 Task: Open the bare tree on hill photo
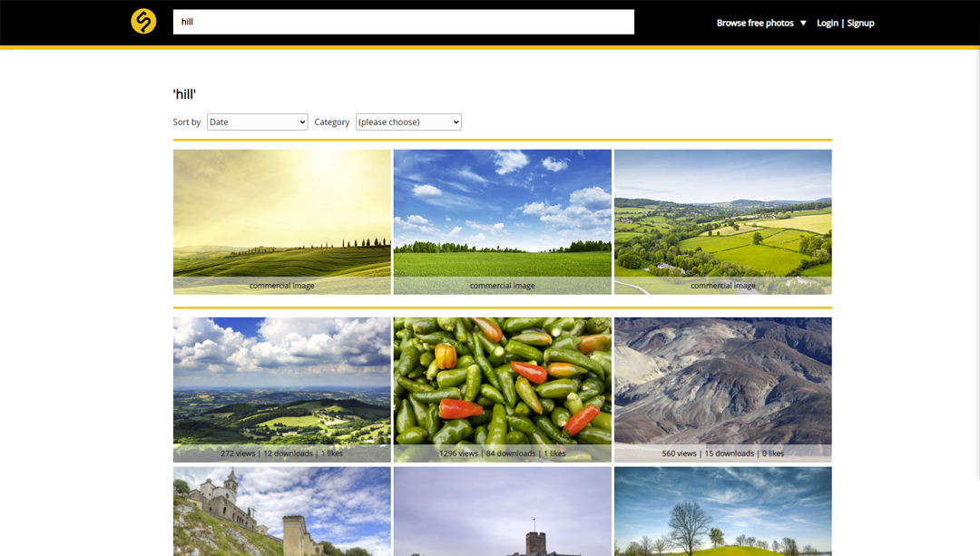click(x=723, y=512)
